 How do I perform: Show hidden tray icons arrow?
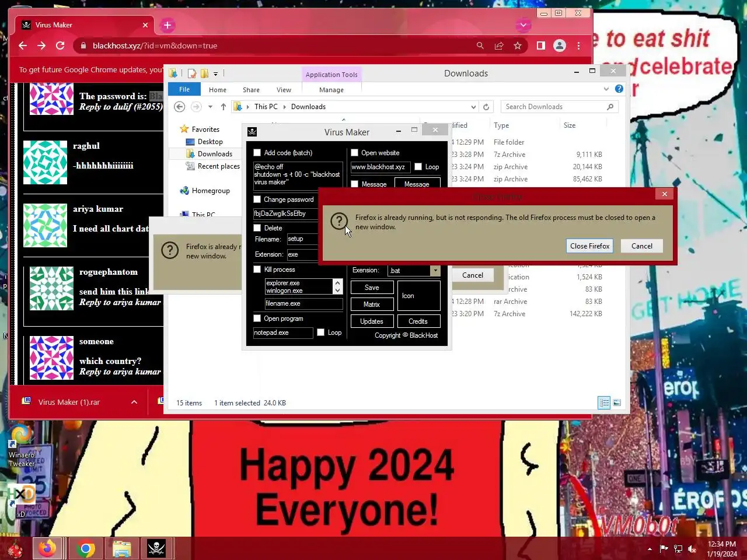(x=650, y=549)
